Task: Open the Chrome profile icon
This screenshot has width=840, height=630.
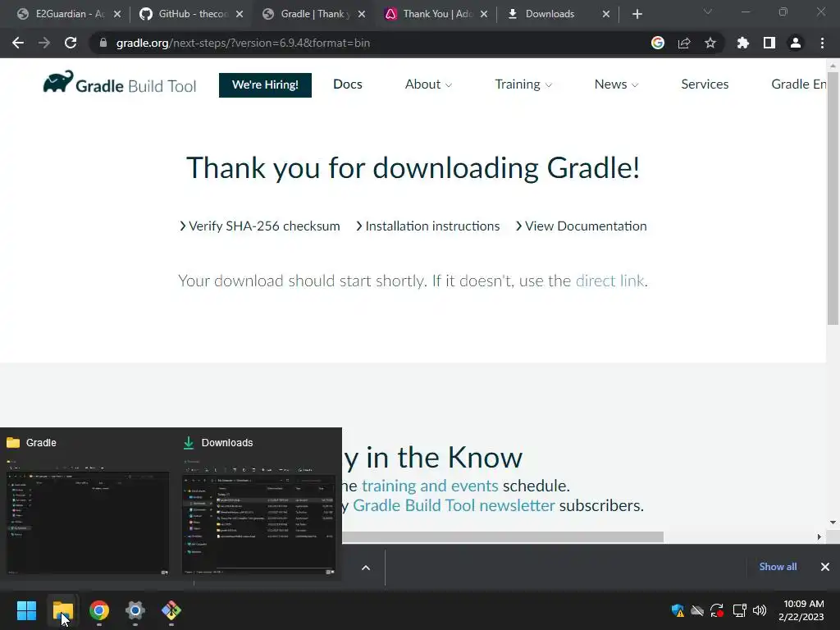Action: 796,43
